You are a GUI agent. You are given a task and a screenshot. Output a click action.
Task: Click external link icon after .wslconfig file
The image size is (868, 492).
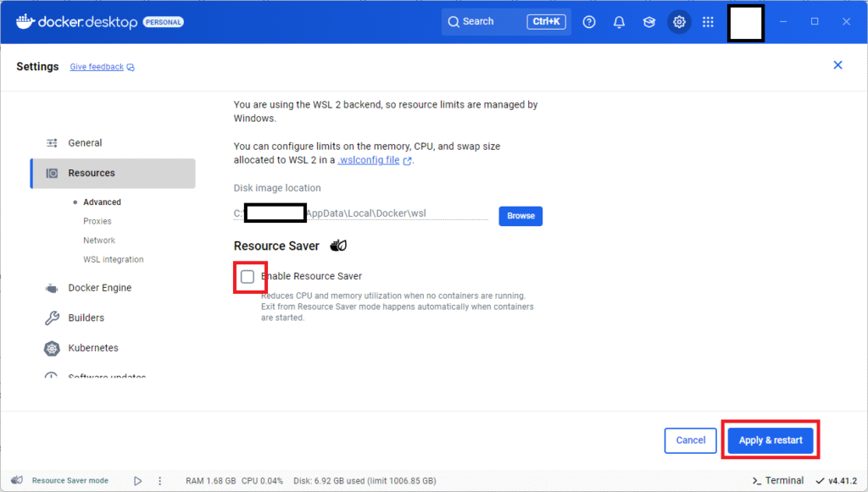(408, 161)
